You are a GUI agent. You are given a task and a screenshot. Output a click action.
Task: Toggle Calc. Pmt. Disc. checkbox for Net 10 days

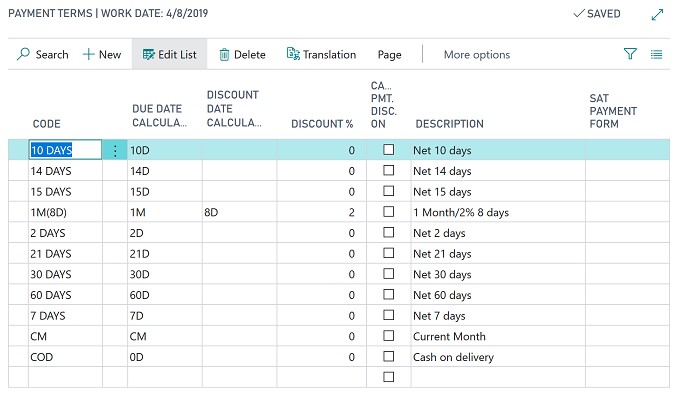[389, 150]
